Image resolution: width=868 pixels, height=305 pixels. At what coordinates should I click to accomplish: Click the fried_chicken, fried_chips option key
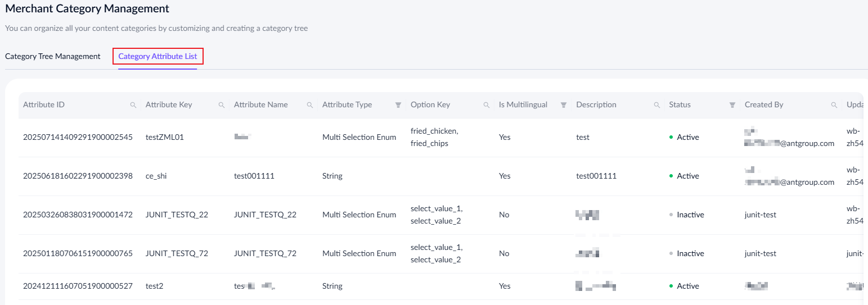tap(434, 137)
